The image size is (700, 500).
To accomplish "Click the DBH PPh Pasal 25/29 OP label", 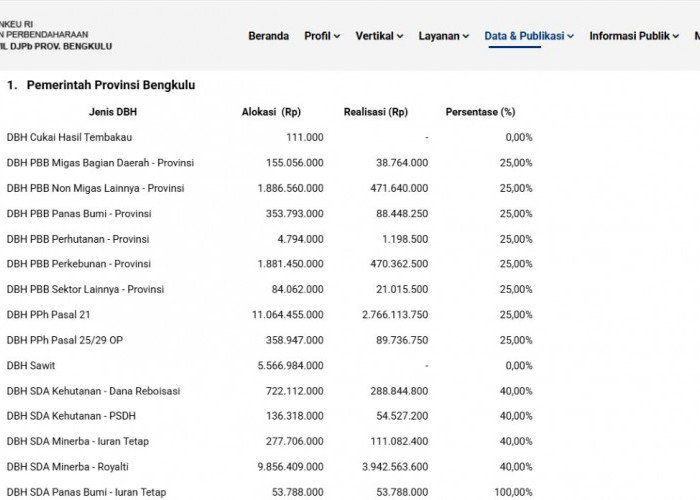I will pyautogui.click(x=65, y=340).
